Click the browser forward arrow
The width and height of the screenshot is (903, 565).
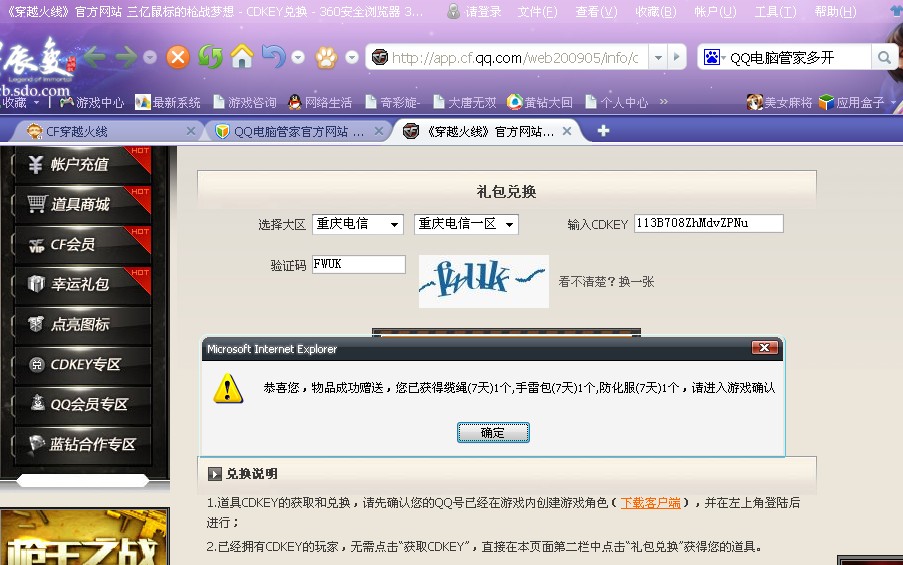126,56
